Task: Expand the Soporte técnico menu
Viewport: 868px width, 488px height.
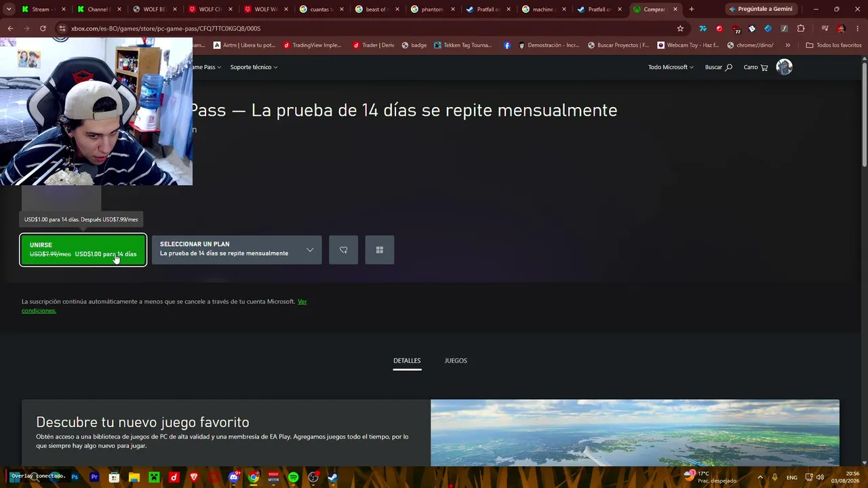Action: (254, 67)
